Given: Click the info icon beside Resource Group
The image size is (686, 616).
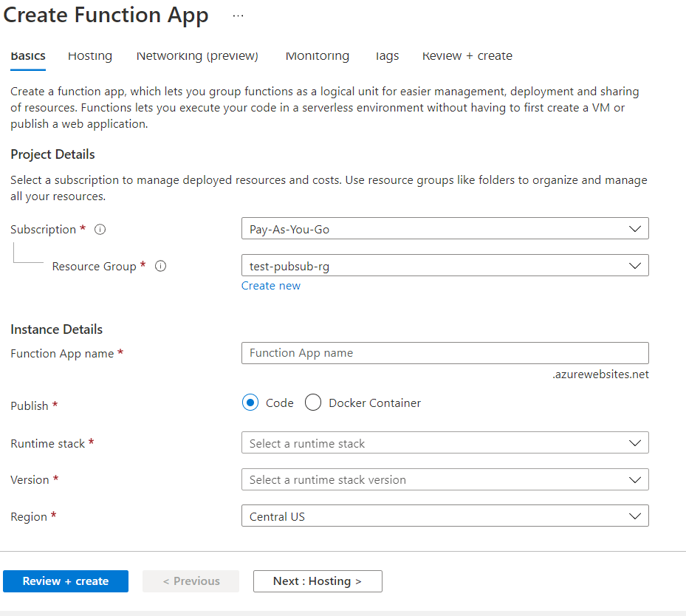Looking at the screenshot, I should pos(160,266).
